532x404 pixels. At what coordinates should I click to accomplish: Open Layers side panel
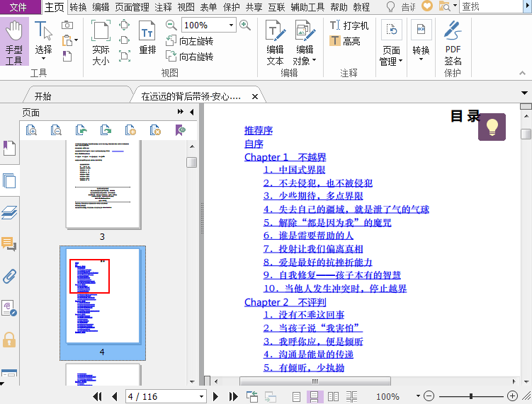9,212
